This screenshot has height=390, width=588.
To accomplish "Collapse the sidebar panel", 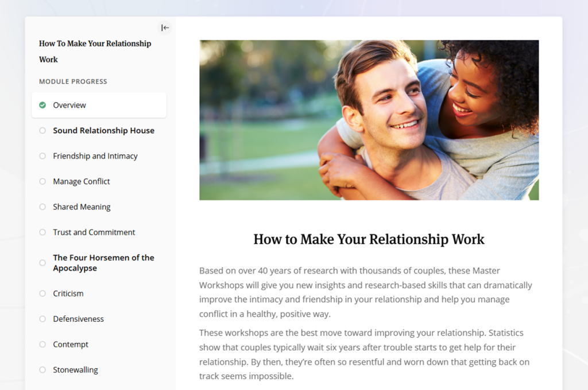I will point(165,28).
